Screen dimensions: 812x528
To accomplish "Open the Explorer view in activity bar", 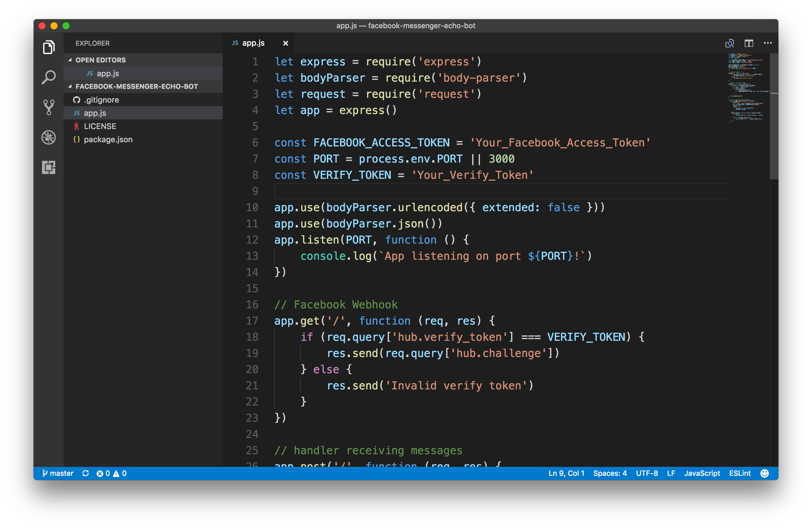I will point(48,47).
